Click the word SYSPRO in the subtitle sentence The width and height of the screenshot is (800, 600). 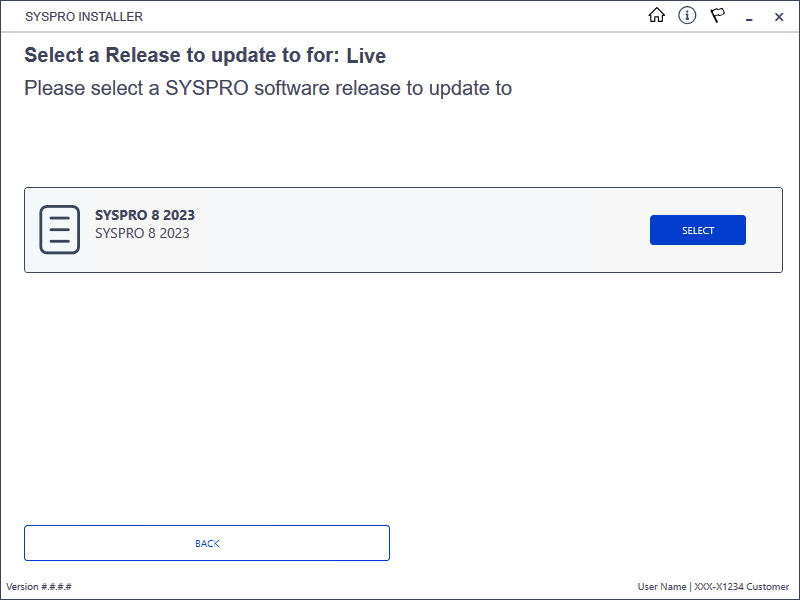207,88
